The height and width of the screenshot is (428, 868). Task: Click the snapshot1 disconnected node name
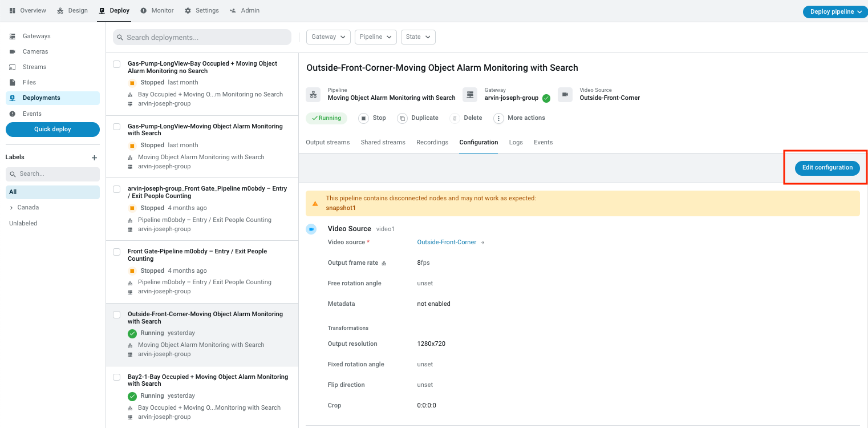(x=341, y=208)
